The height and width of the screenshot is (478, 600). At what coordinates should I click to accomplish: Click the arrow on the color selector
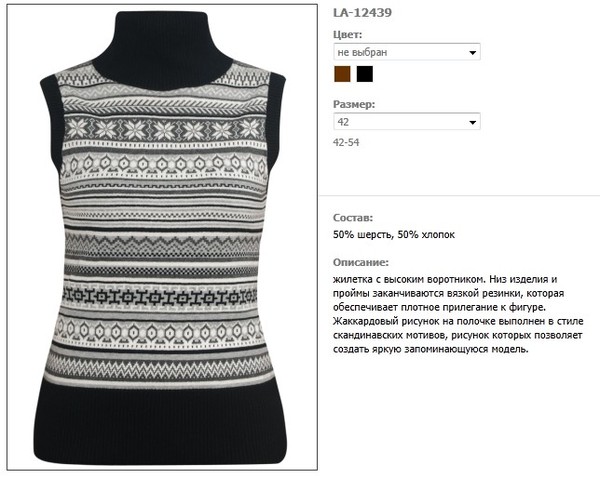[x=473, y=52]
